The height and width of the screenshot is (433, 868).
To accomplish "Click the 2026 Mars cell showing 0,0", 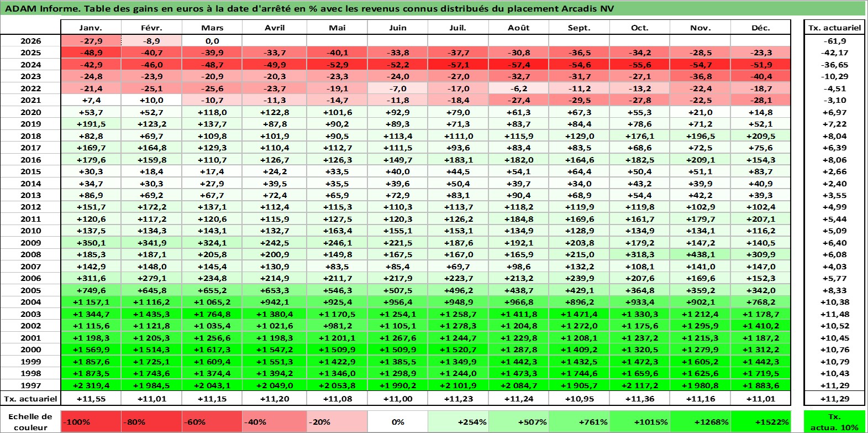I will (212, 41).
